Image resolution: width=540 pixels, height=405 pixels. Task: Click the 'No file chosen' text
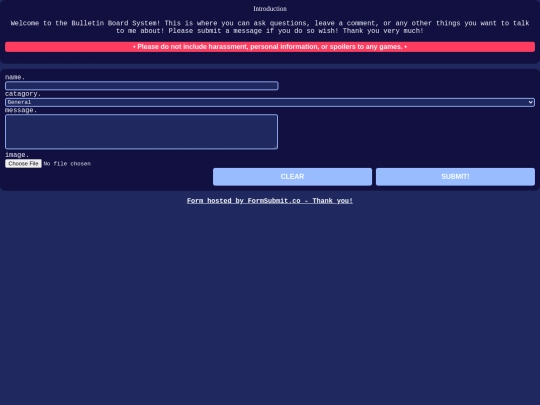(x=67, y=164)
